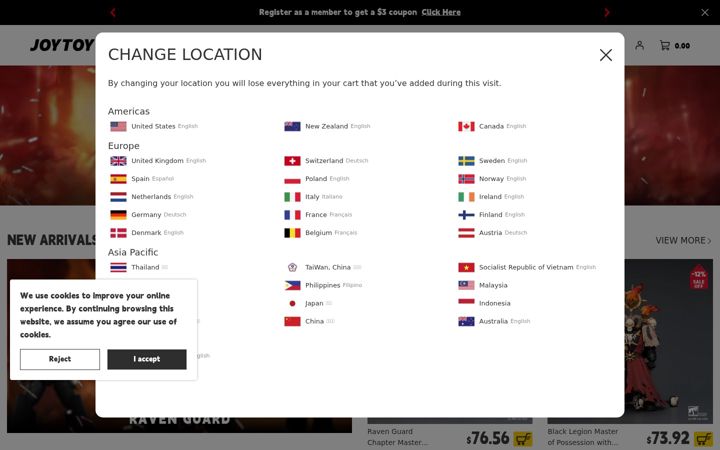Follow the Click Here coupon link
This screenshot has height=450, width=720.
pos(441,12)
